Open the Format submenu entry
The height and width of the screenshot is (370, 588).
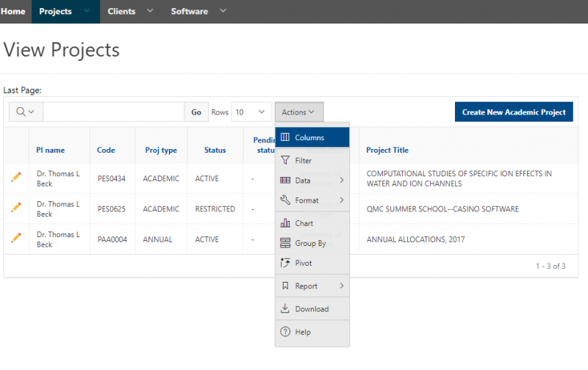312,200
